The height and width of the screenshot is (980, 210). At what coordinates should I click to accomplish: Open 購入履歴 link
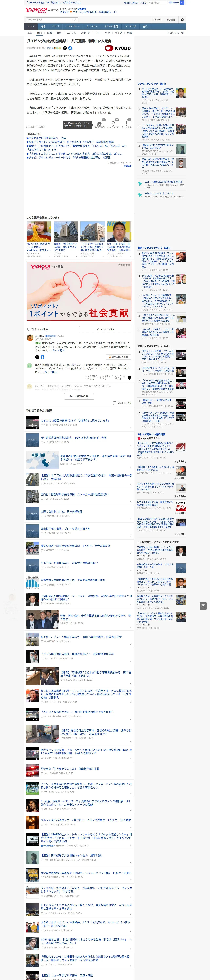(x=171, y=20)
